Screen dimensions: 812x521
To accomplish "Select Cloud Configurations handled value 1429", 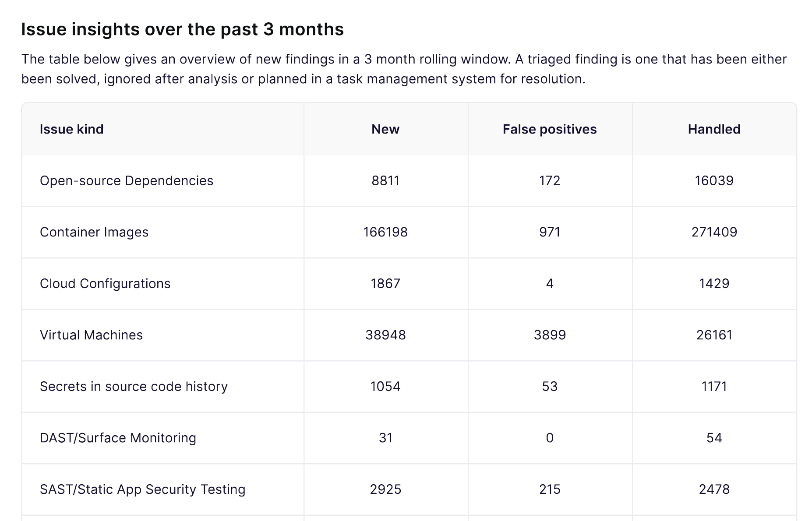I will pos(714,284).
